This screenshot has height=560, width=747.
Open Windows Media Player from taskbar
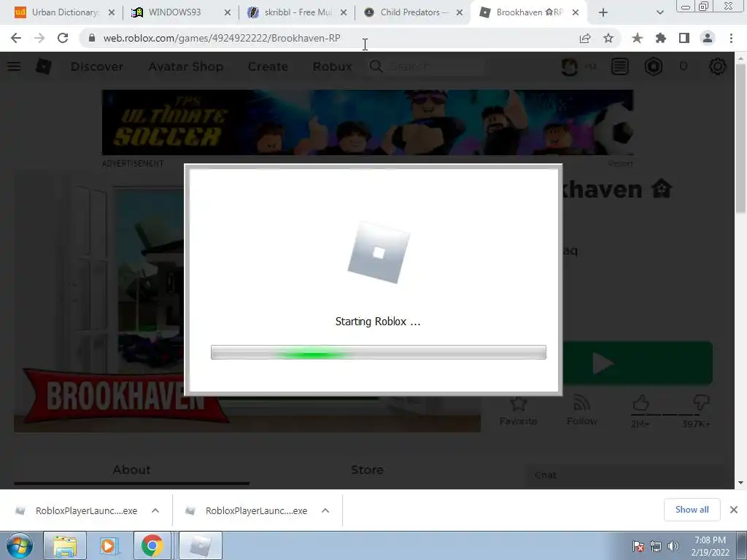(108, 545)
